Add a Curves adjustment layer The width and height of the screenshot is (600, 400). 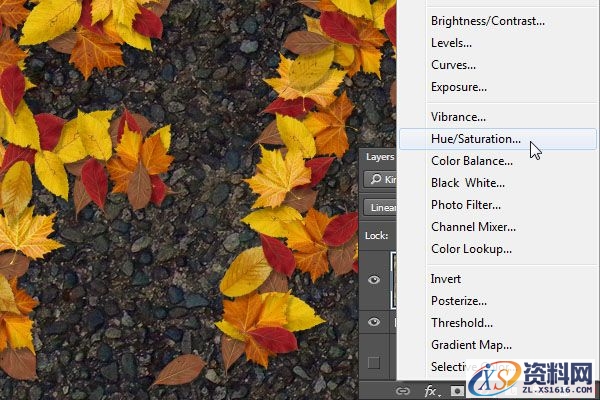[x=453, y=65]
